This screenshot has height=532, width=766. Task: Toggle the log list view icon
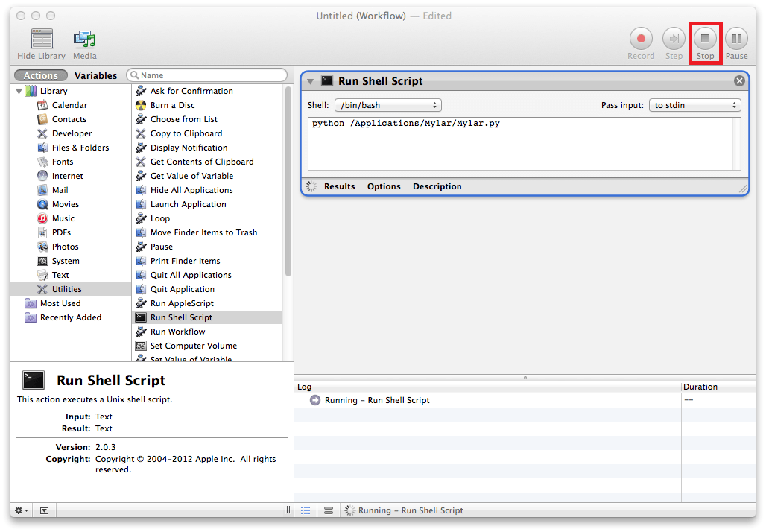coord(306,510)
